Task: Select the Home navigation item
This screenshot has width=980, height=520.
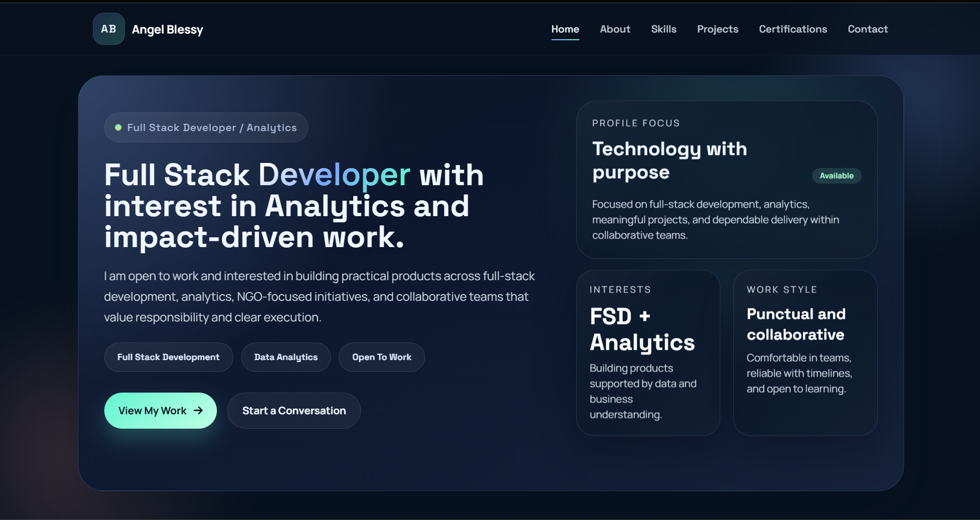Action: point(565,29)
